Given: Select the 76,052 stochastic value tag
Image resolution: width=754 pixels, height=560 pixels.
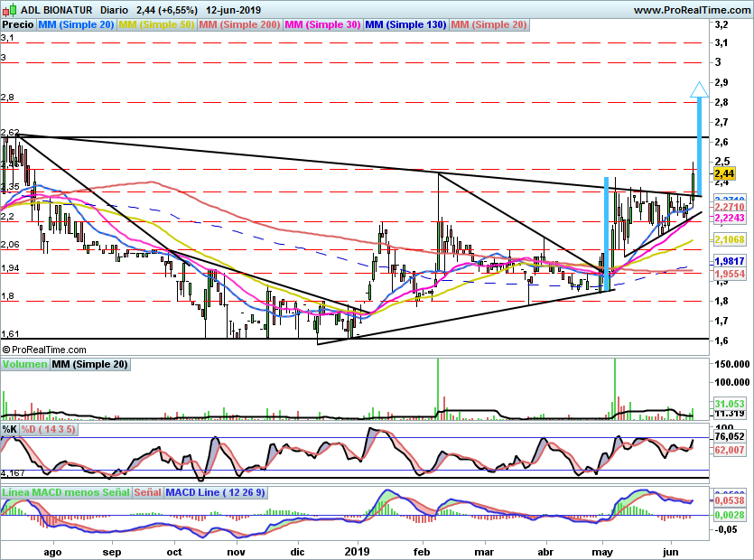Looking at the screenshot, I should (728, 436).
